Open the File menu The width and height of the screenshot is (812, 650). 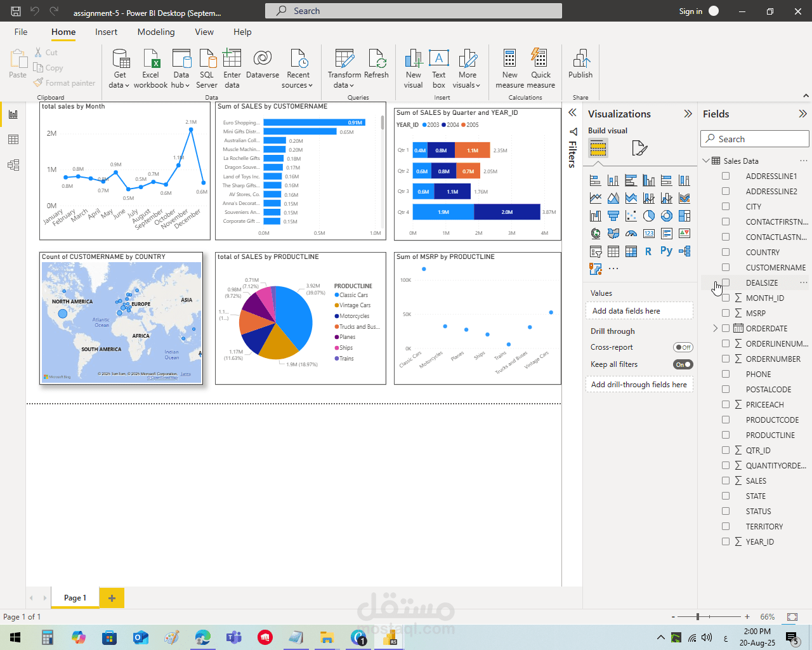21,32
